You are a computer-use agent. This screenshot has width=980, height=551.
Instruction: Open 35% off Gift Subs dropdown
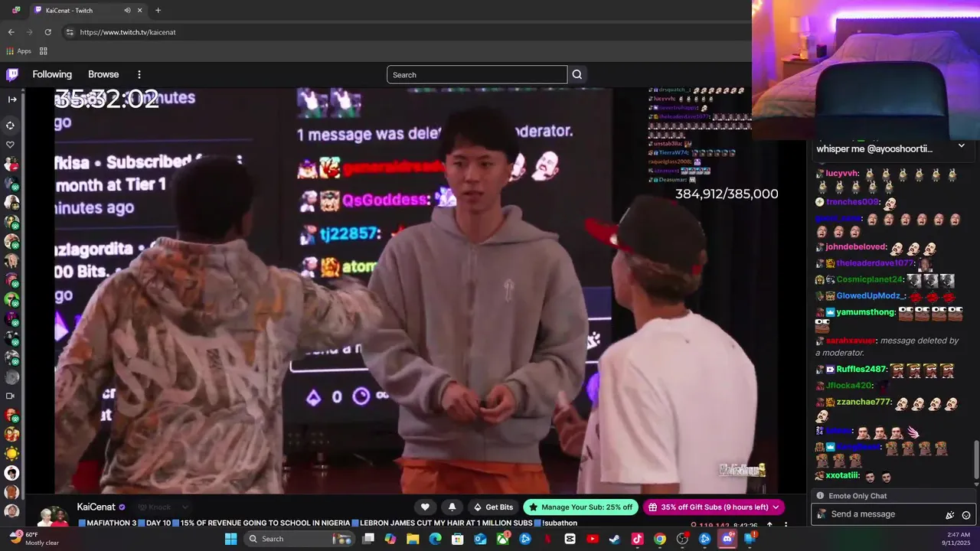point(714,507)
